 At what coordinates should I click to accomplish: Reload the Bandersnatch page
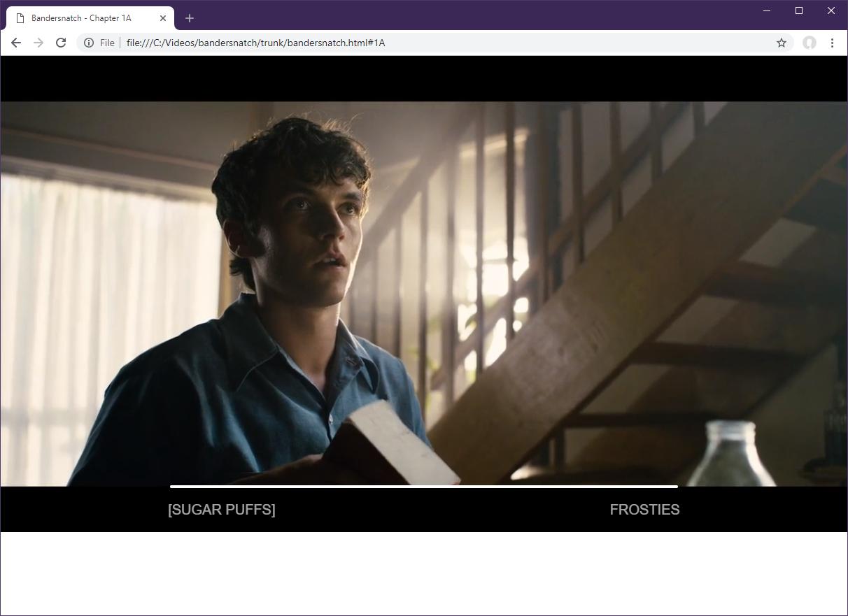pyautogui.click(x=61, y=43)
